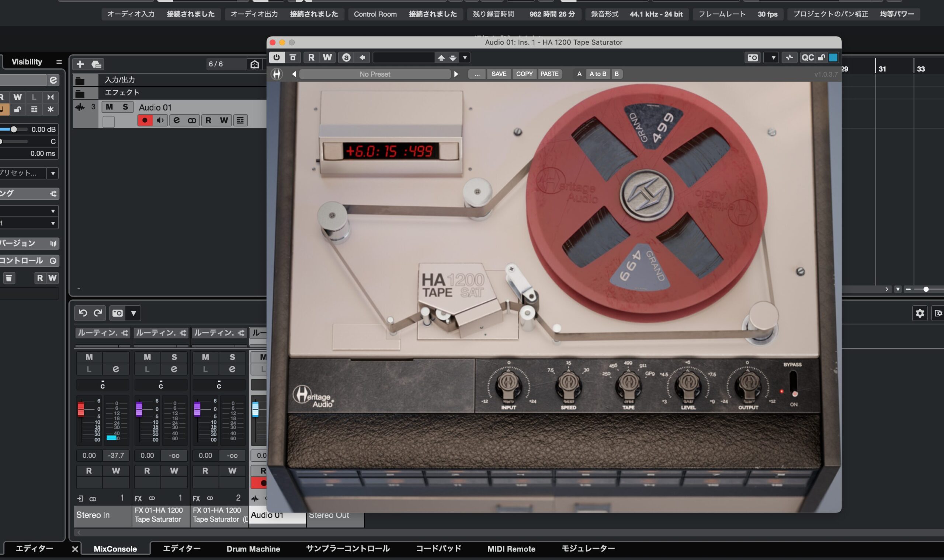Select setting A
Image resolution: width=944 pixels, height=560 pixels.
(579, 74)
